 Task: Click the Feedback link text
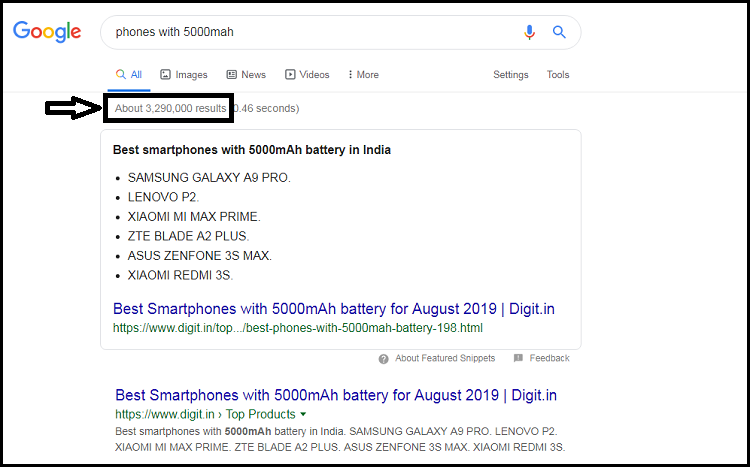click(549, 358)
